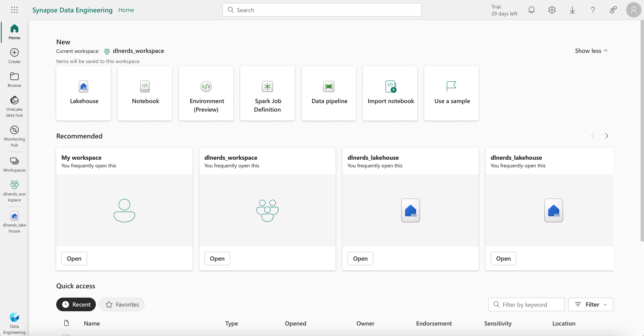Open the Workspaces flyout
The height and width of the screenshot is (336, 644).
pos(14,164)
